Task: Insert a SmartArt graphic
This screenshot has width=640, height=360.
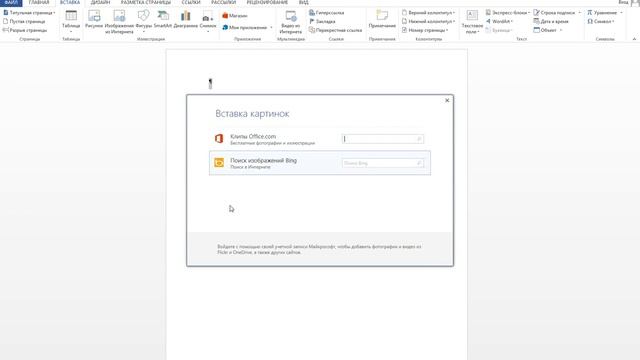Action: click(163, 19)
